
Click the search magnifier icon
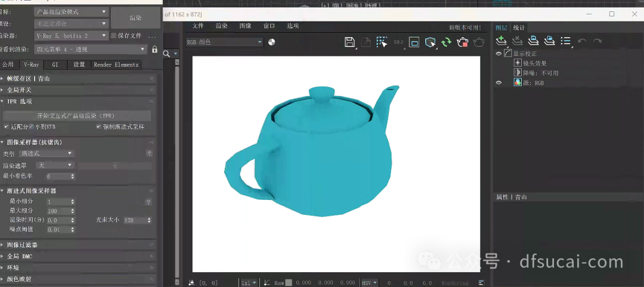[x=167, y=54]
